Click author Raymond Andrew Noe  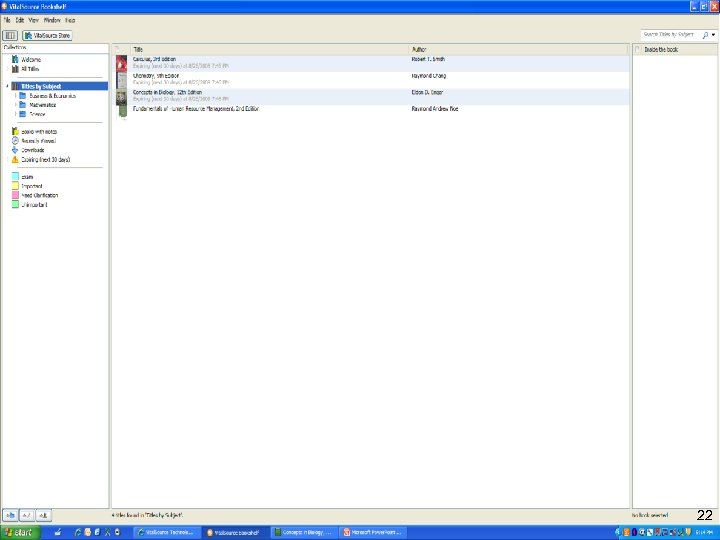point(435,109)
